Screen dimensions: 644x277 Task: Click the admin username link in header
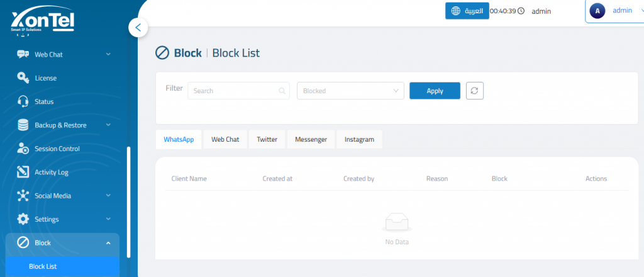(622, 11)
